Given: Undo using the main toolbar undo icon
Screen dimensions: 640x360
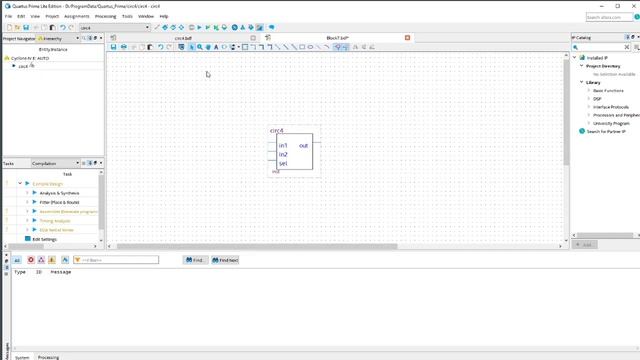Looking at the screenshot, I should [62, 27].
